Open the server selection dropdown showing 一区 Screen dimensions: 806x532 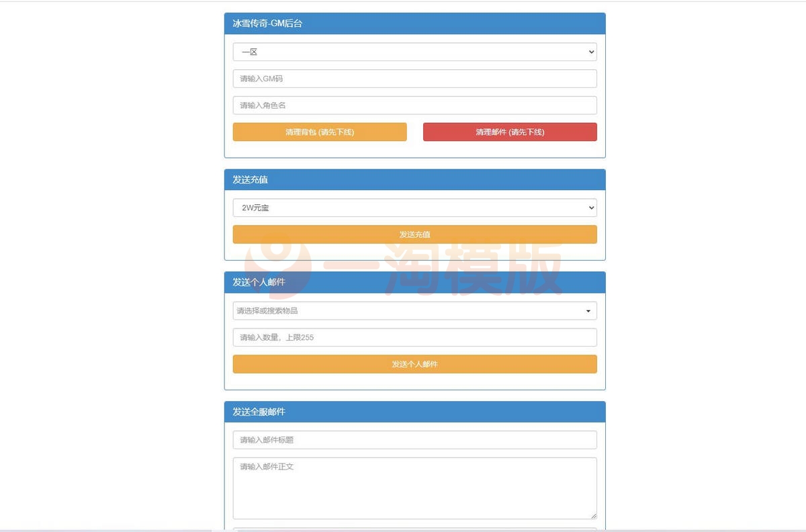[x=414, y=52]
